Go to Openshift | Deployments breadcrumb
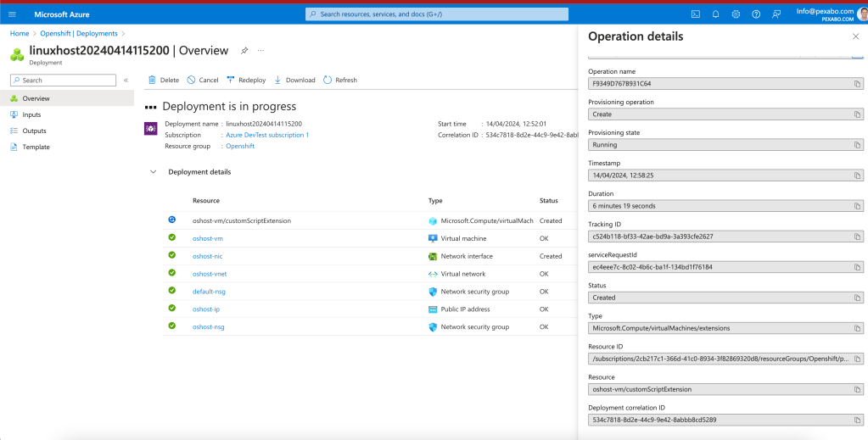Screen dimensions: 868x440 [79, 33]
